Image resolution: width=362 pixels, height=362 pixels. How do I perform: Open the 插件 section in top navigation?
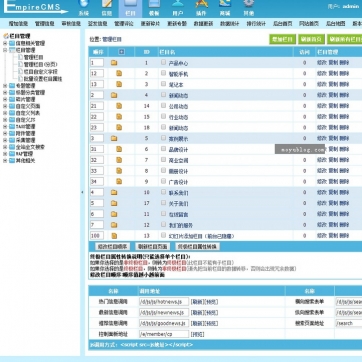click(x=201, y=8)
